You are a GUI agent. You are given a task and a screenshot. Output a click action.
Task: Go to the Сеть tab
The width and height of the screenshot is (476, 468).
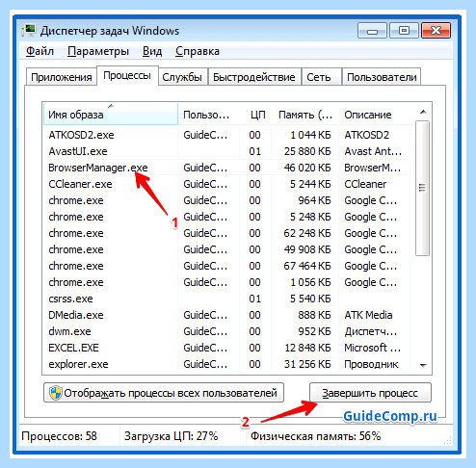(x=321, y=77)
